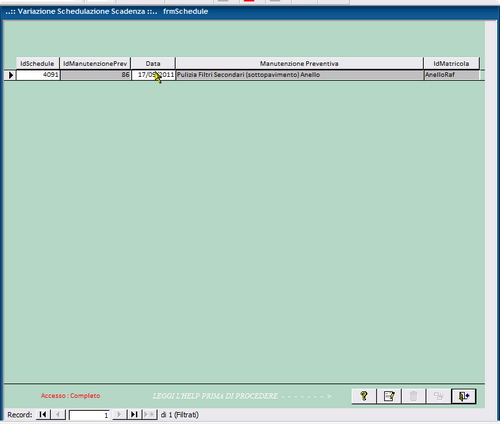
Task: Click the IdMatricola column header
Action: coord(451,63)
